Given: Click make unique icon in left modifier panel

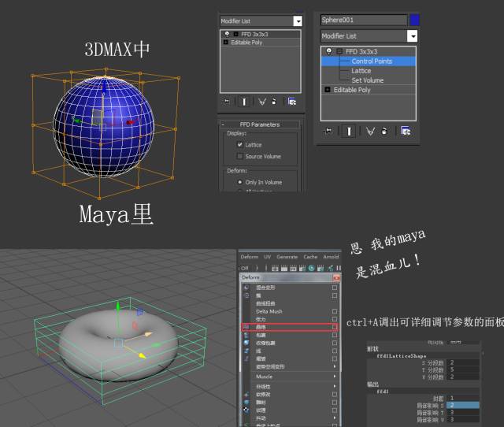Looking at the screenshot, I should 262,102.
